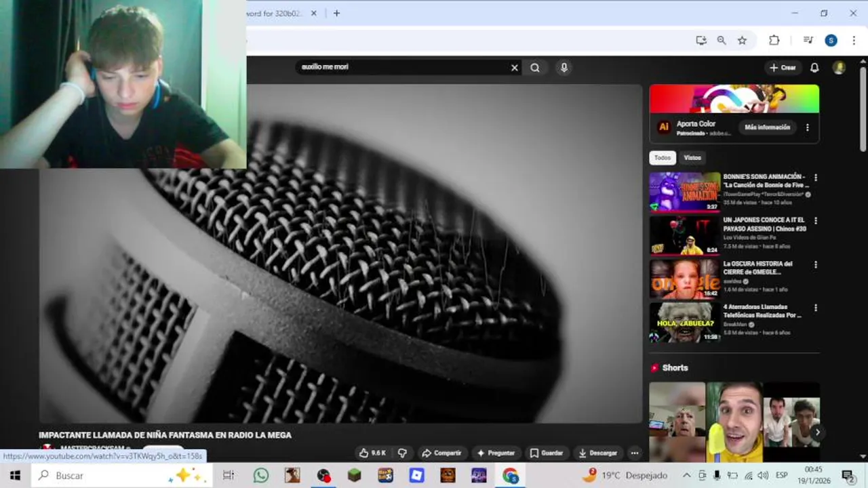Open Minecraft block icon in taskbar
868x488 pixels.
click(354, 476)
